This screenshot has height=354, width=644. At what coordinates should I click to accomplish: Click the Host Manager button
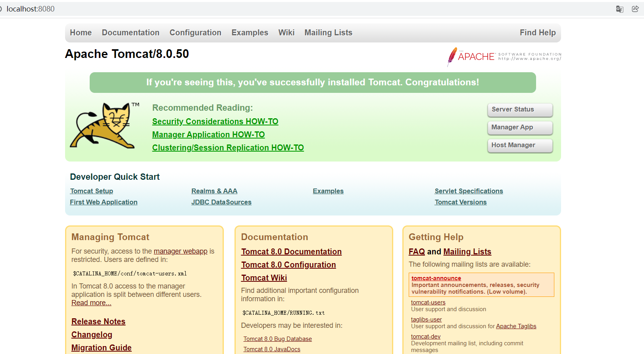pyautogui.click(x=520, y=145)
